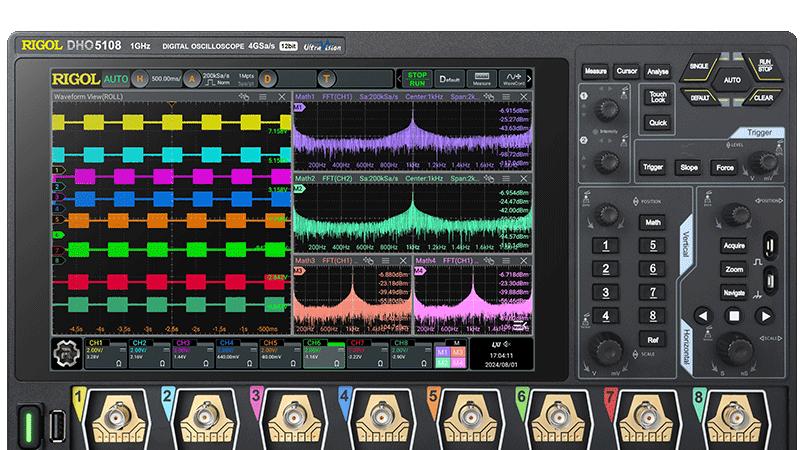Select the on-screen waveform control toolbar icon
Viewport: 800px width, 450px height.
tap(513, 79)
